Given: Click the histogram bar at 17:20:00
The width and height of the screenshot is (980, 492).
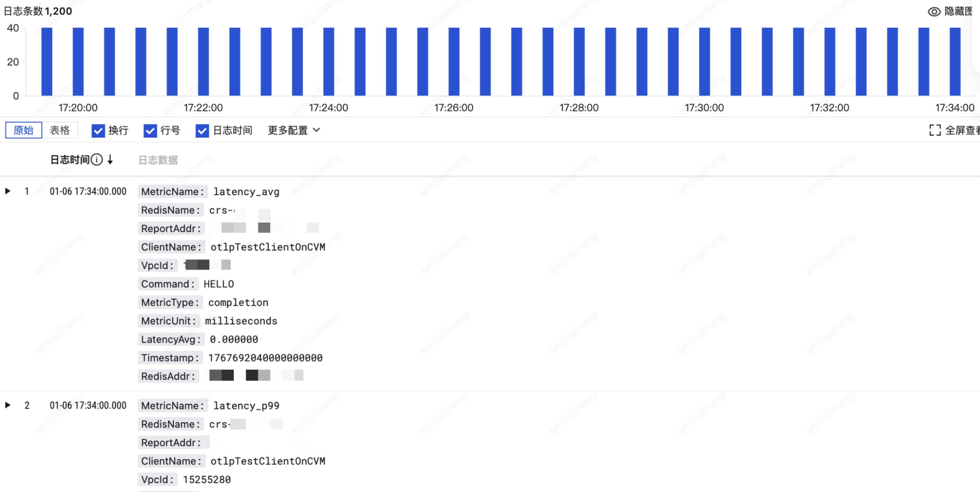Looking at the screenshot, I should 78,61.
